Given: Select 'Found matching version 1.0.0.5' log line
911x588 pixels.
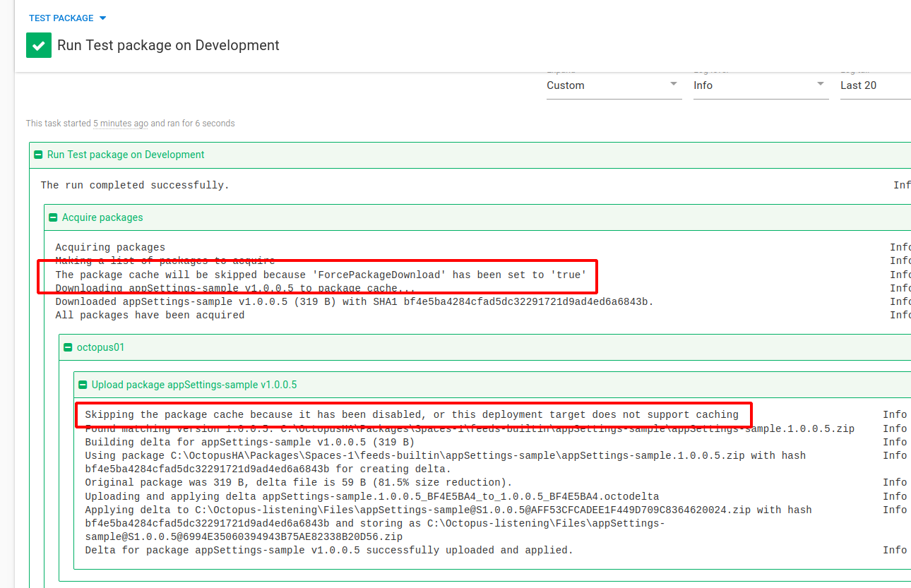Looking at the screenshot, I should tap(470, 428).
